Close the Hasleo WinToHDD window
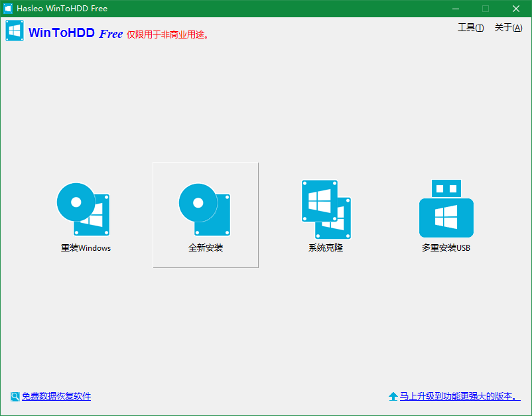Image resolution: width=532 pixels, height=416 pixels. tap(516, 9)
